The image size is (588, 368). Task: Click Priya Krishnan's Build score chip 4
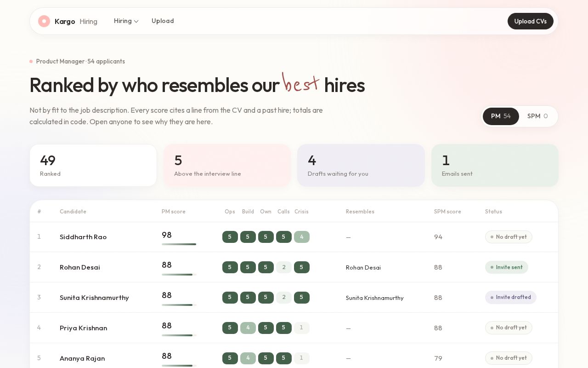click(248, 328)
